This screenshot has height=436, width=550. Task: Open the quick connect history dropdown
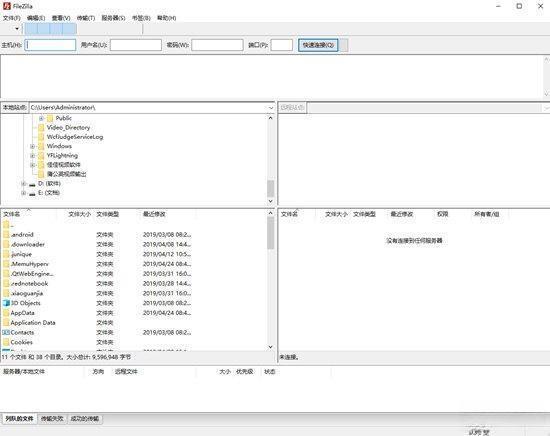pos(344,45)
